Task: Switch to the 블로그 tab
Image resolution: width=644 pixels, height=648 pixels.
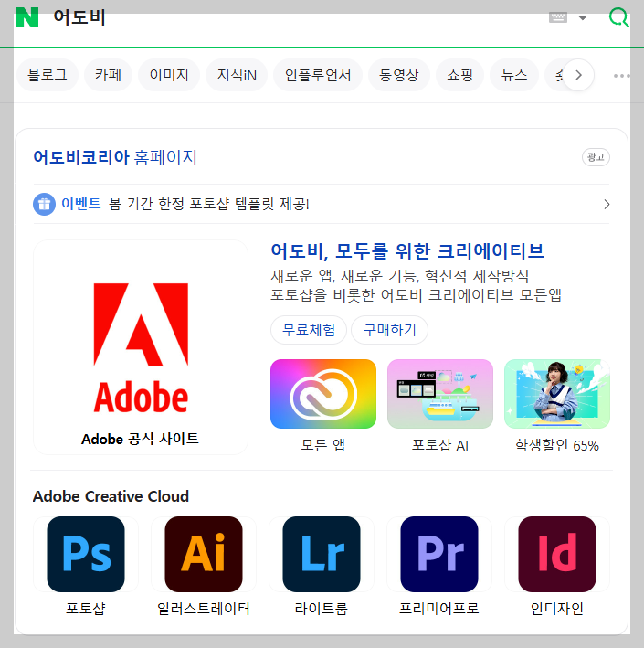Action: pyautogui.click(x=48, y=75)
